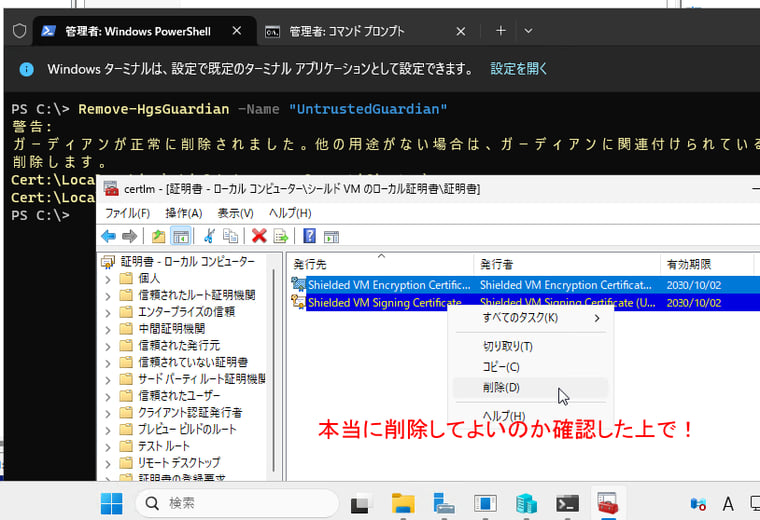Open the ファイル(F) menu
This screenshot has width=760, height=520.
click(x=127, y=213)
